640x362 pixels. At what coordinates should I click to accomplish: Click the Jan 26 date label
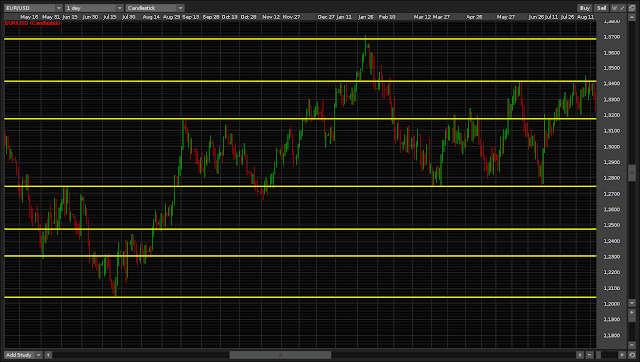click(366, 17)
